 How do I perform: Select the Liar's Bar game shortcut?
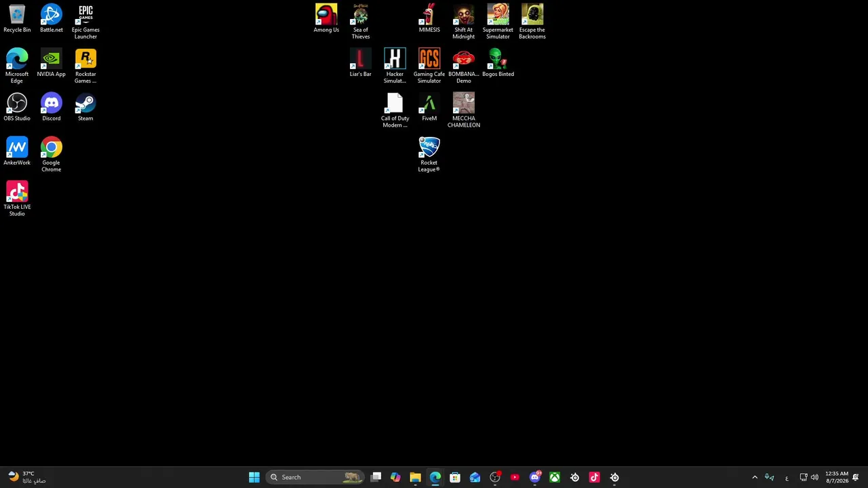click(361, 64)
